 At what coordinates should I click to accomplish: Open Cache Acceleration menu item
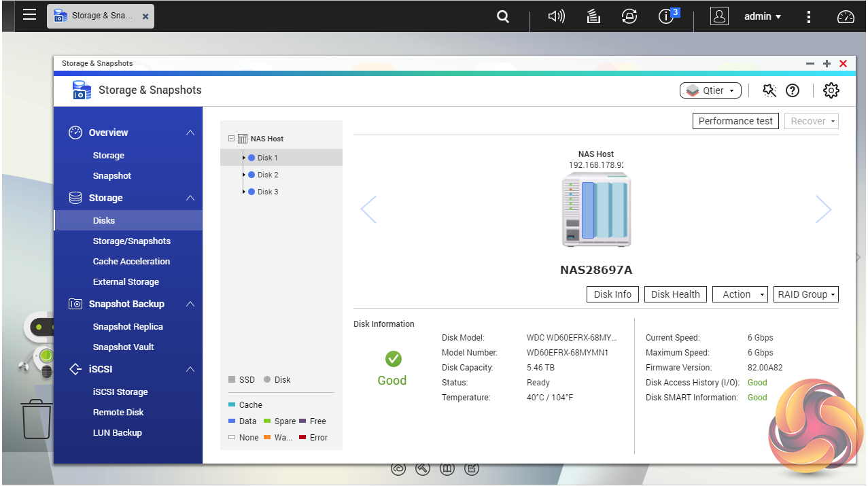point(131,262)
